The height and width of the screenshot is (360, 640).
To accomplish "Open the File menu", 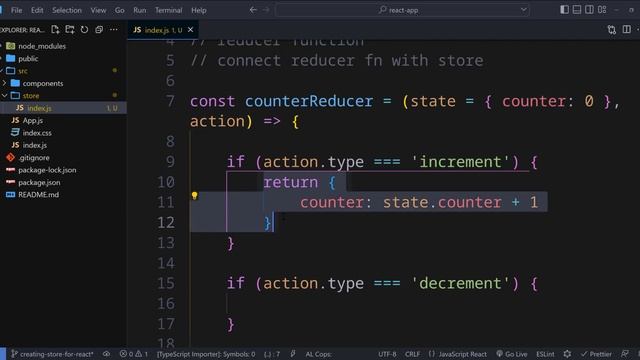I will pyautogui.click(x=17, y=10).
